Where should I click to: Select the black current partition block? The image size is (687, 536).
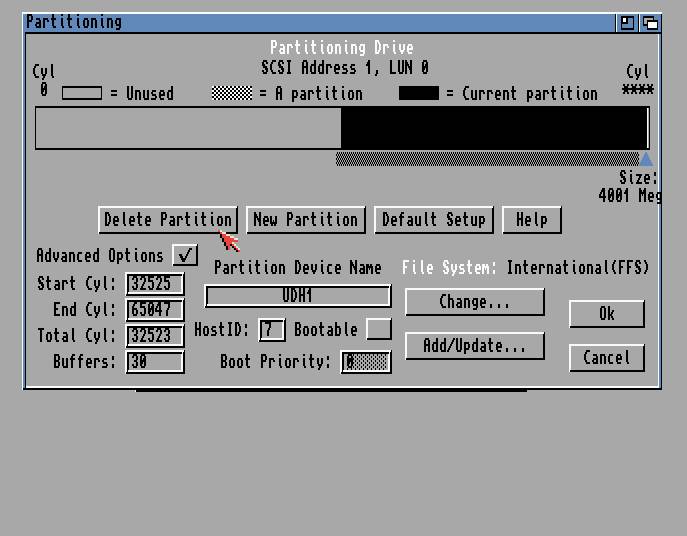coord(493,128)
